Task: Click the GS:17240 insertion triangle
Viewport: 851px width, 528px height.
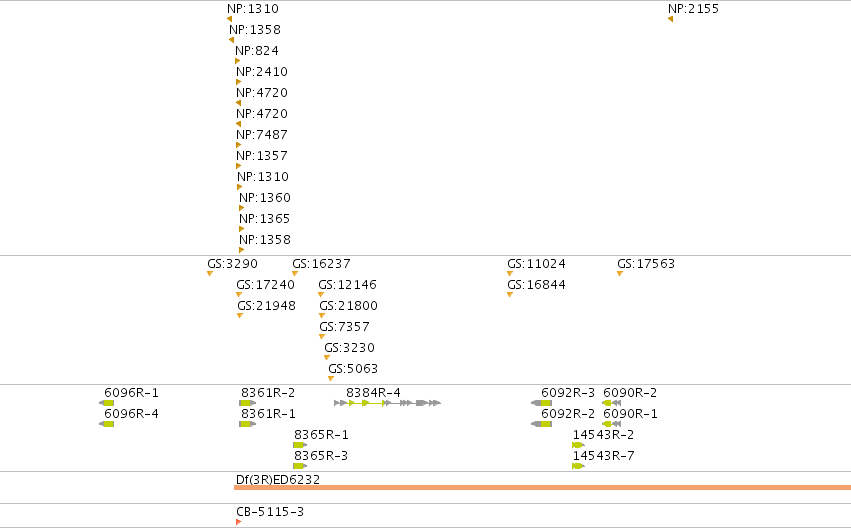Action: coord(239,295)
